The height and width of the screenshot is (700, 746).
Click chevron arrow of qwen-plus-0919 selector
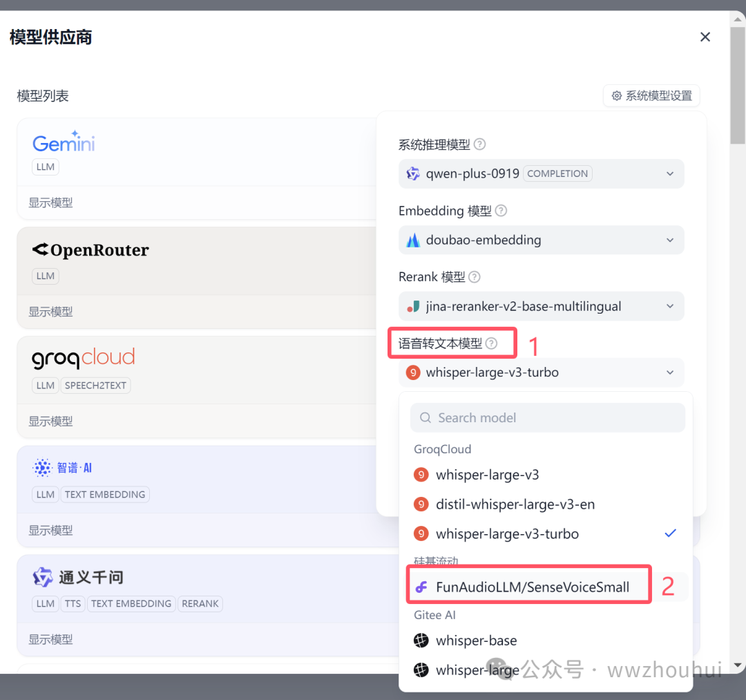(x=670, y=173)
